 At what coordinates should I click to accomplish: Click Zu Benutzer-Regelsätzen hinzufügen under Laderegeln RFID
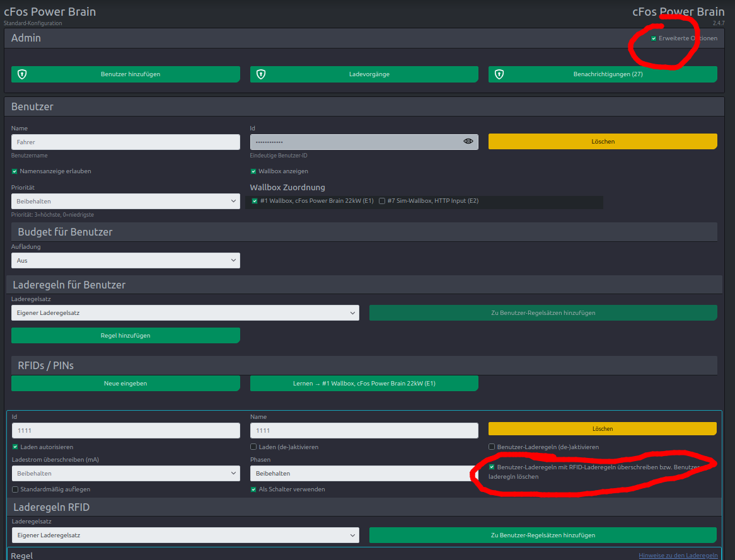(x=543, y=535)
